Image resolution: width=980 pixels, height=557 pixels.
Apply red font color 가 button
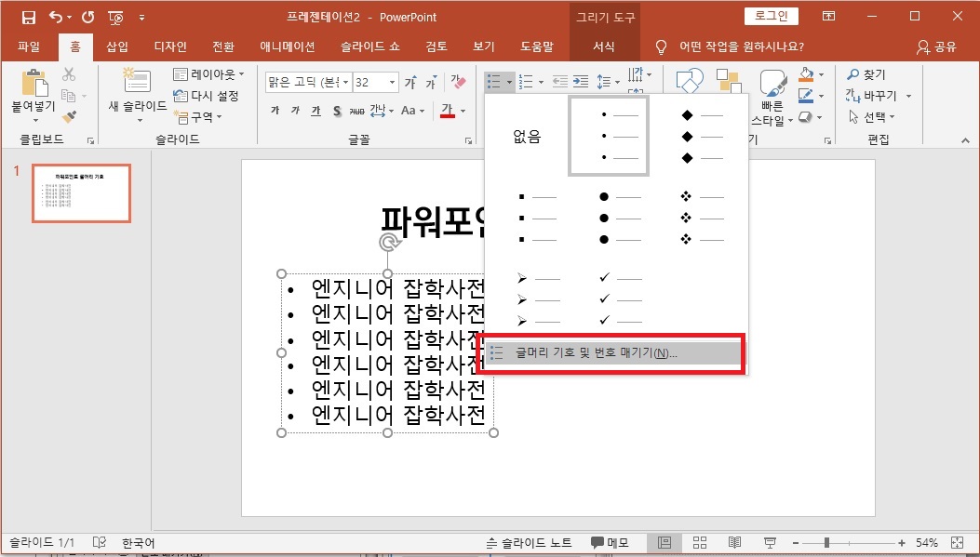(447, 111)
